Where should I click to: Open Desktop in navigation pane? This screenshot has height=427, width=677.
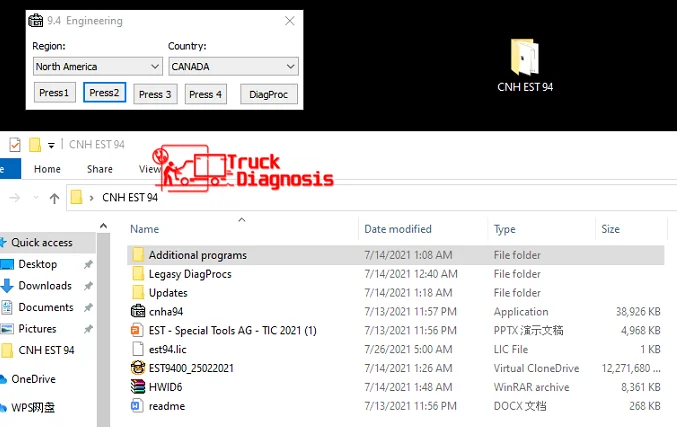(x=38, y=264)
